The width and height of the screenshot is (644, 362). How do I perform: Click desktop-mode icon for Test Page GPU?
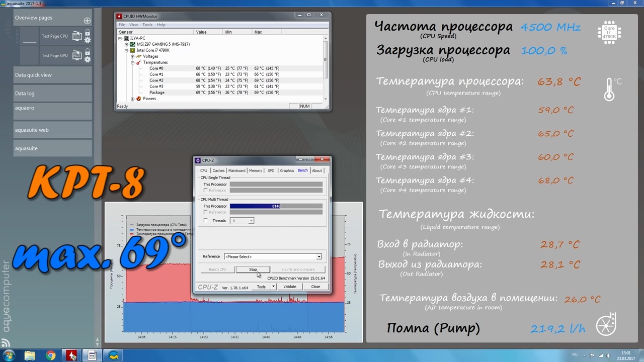click(x=77, y=55)
